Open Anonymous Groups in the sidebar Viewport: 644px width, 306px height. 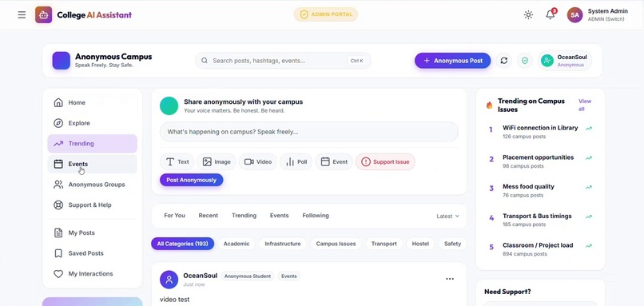pyautogui.click(x=92, y=185)
